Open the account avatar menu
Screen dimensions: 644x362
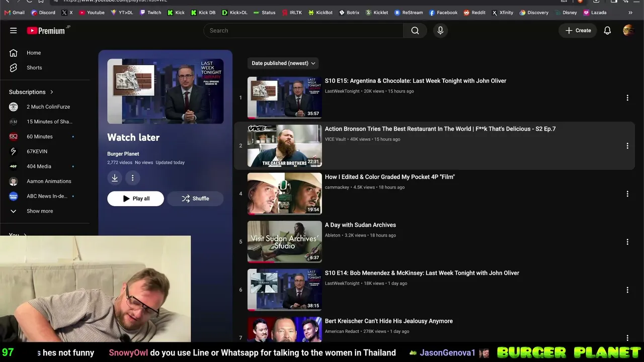point(628,31)
